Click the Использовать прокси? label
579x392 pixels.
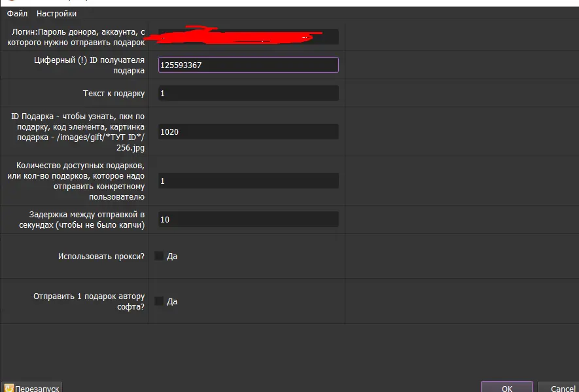[101, 257]
